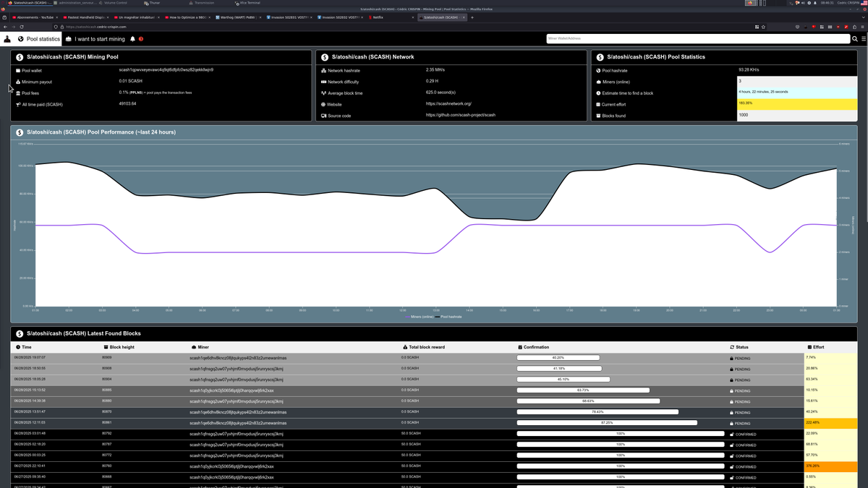Open the I want to start mining tab

pos(95,39)
